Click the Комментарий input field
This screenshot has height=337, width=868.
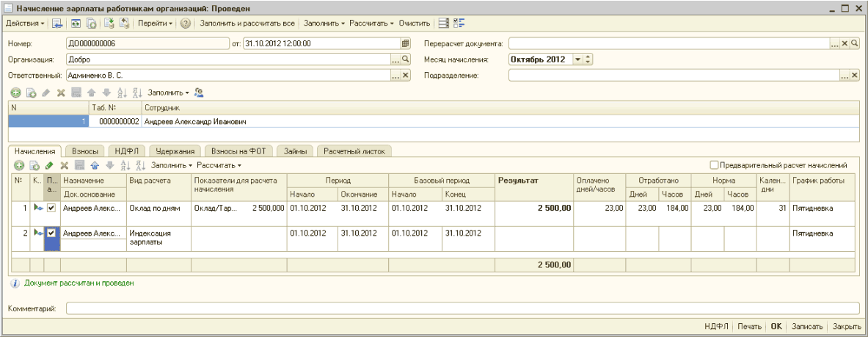(x=462, y=308)
